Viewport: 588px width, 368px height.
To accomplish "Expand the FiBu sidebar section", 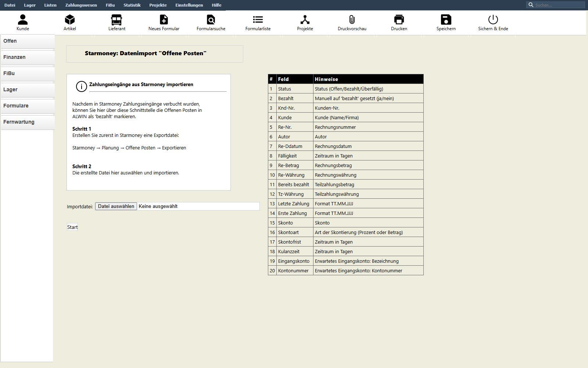I will click(28, 74).
